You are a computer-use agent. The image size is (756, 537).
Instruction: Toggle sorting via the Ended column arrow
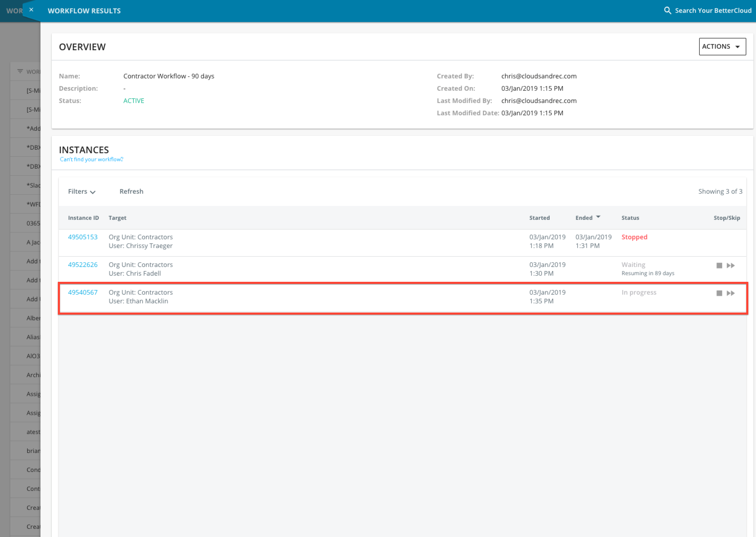pos(598,216)
